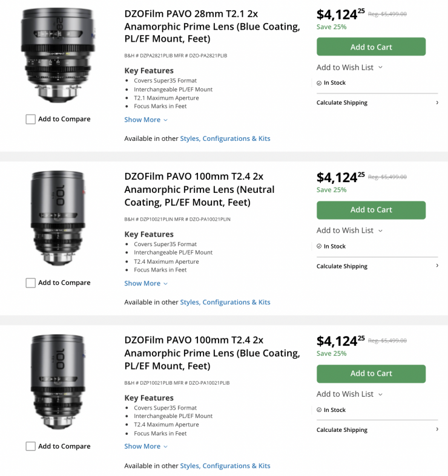Open DZOFilm PAVO 28mm T2.1 product title

[x=212, y=26]
